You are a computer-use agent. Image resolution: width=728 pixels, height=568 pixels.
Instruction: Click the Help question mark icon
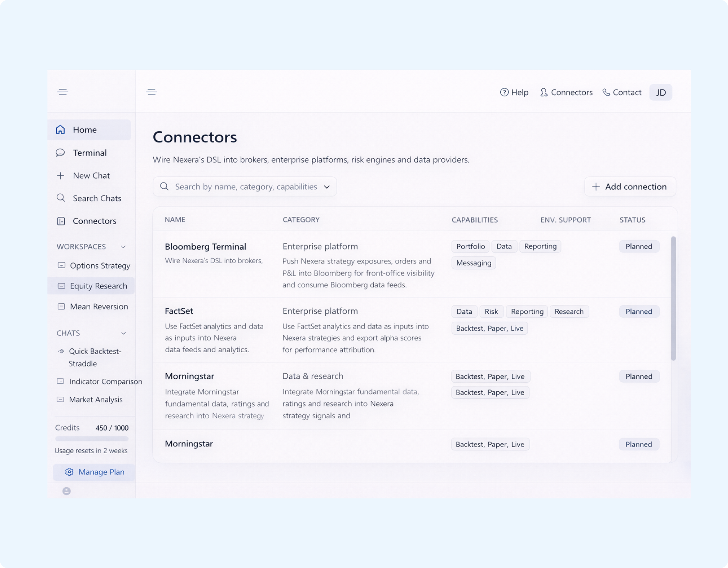(504, 92)
